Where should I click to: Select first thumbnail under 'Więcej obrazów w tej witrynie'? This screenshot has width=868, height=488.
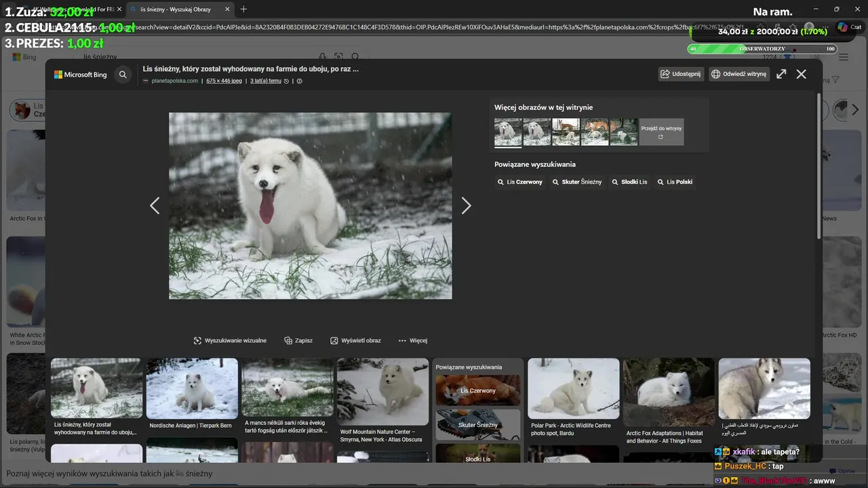[508, 132]
